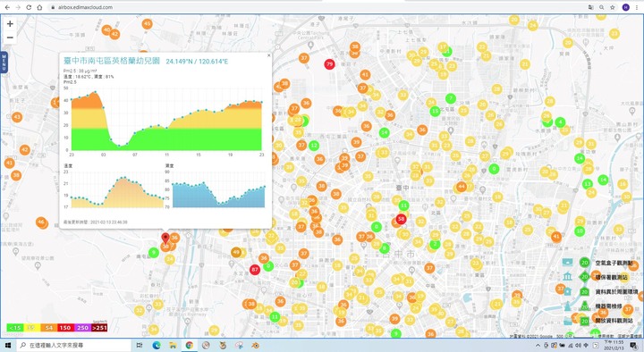This screenshot has width=644, height=352.
Task: Click the red location pin marker
Action: [x=165, y=239]
